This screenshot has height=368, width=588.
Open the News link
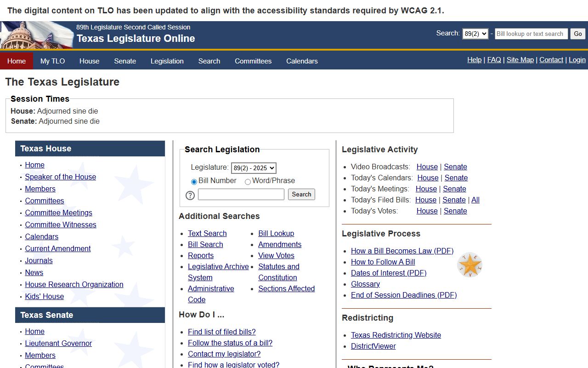(34, 272)
